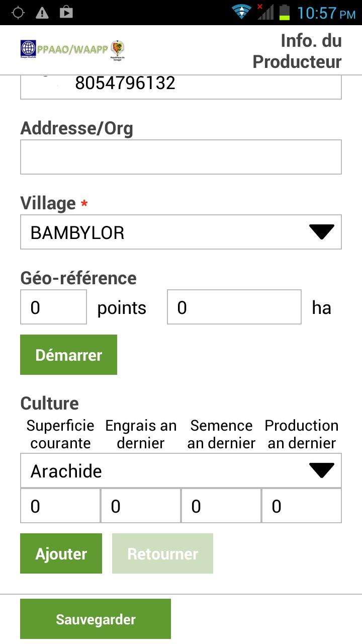Viewport: 362px width, 644px height.
Task: Click the Retourner button
Action: click(162, 553)
